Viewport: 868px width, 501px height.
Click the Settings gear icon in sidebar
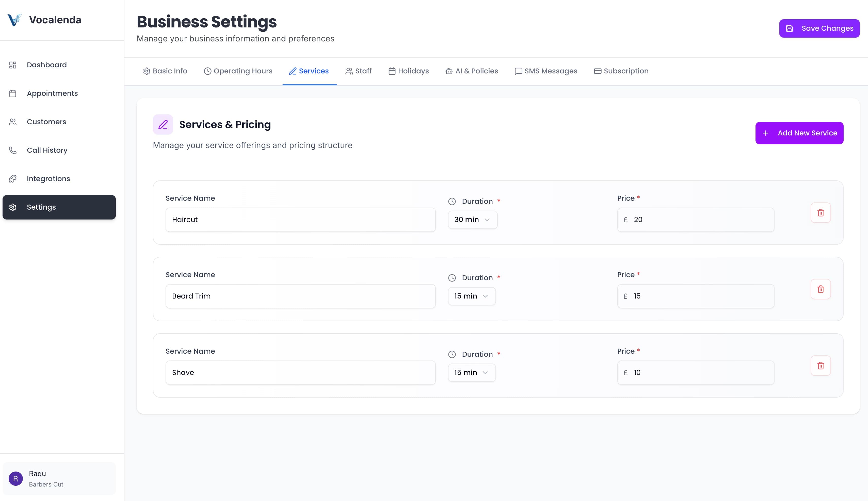pyautogui.click(x=13, y=207)
